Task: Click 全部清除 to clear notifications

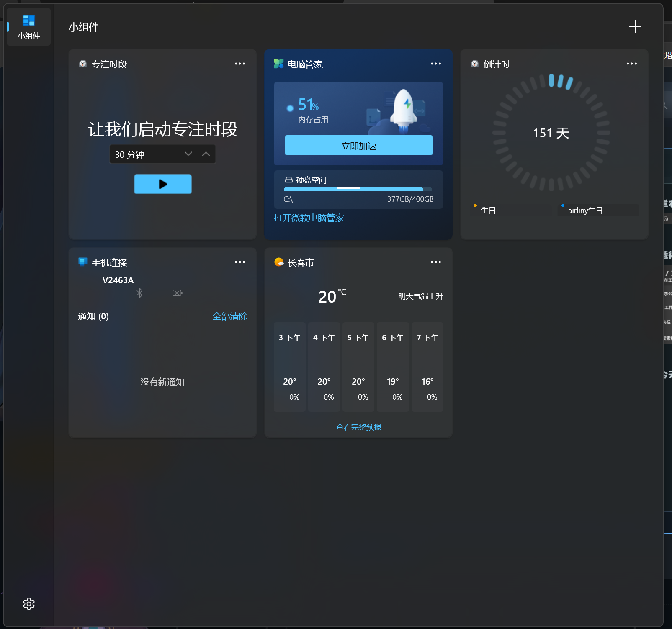Action: (230, 316)
